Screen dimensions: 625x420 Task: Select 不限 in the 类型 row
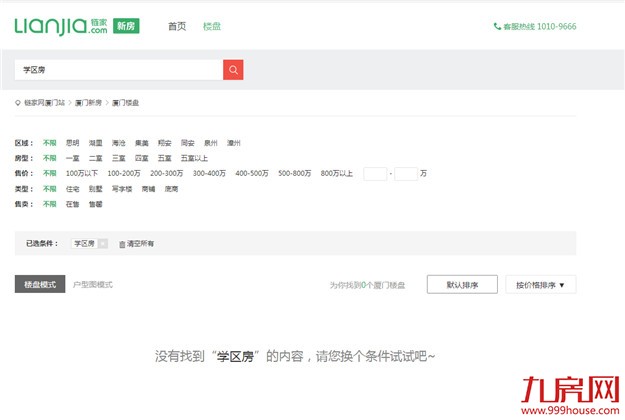click(x=50, y=189)
